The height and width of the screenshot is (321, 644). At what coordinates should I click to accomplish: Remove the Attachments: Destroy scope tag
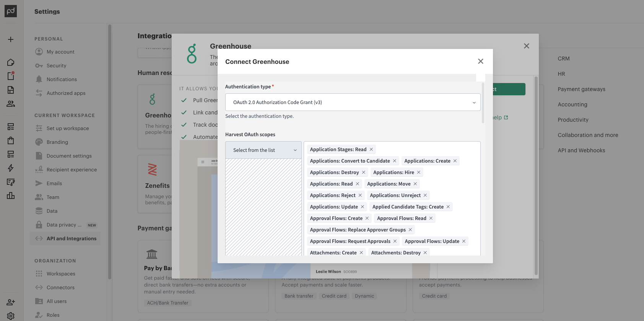425,253
